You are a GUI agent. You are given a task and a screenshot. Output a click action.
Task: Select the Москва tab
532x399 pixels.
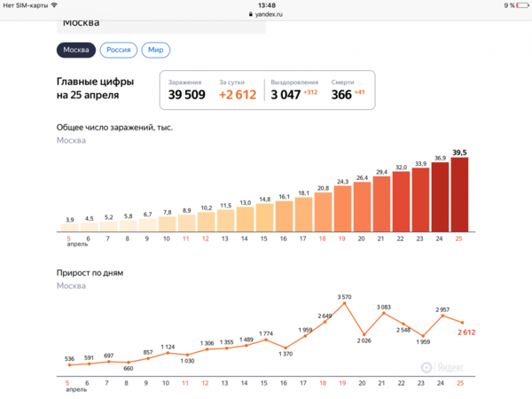[75, 50]
